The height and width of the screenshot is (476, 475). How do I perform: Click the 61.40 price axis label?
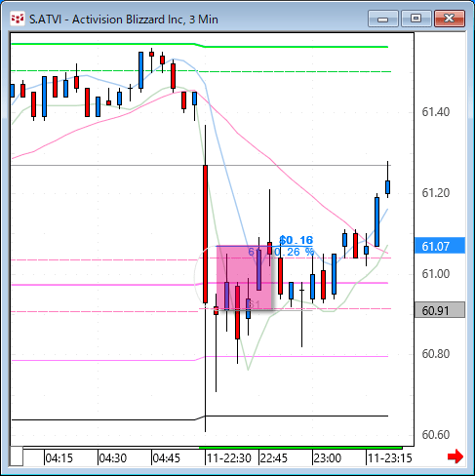coord(436,112)
